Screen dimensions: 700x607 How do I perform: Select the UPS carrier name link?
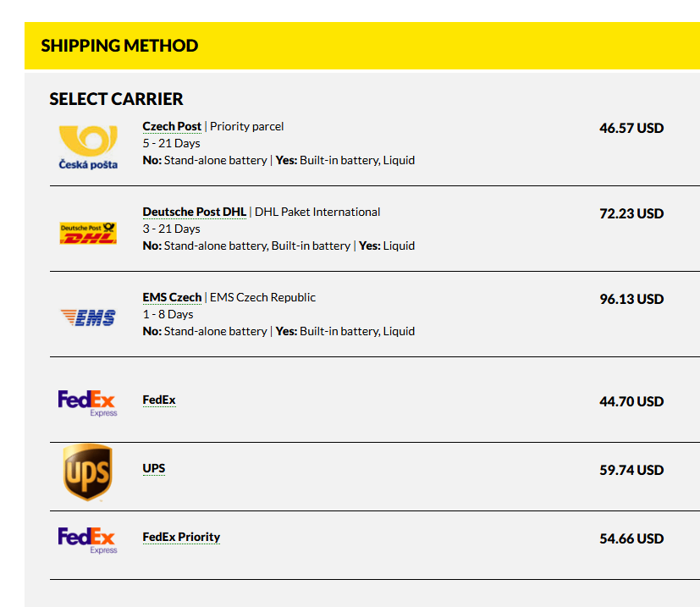154,468
